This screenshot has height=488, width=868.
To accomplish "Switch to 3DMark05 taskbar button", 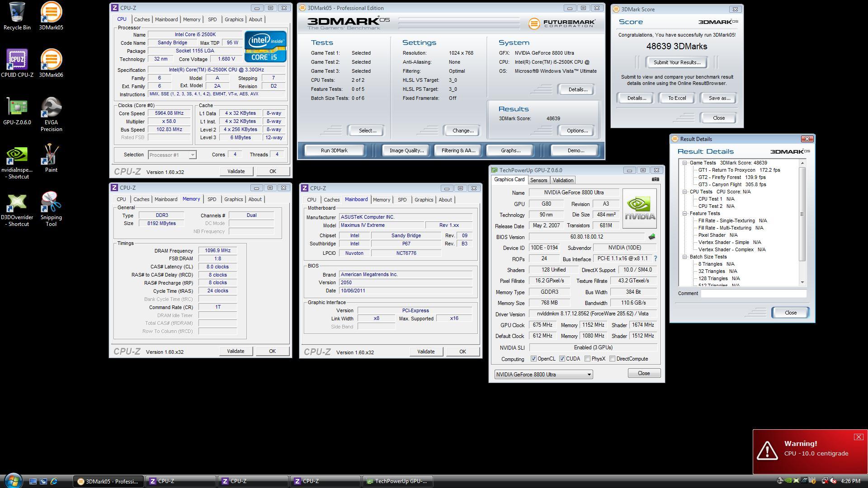I will coord(108,481).
